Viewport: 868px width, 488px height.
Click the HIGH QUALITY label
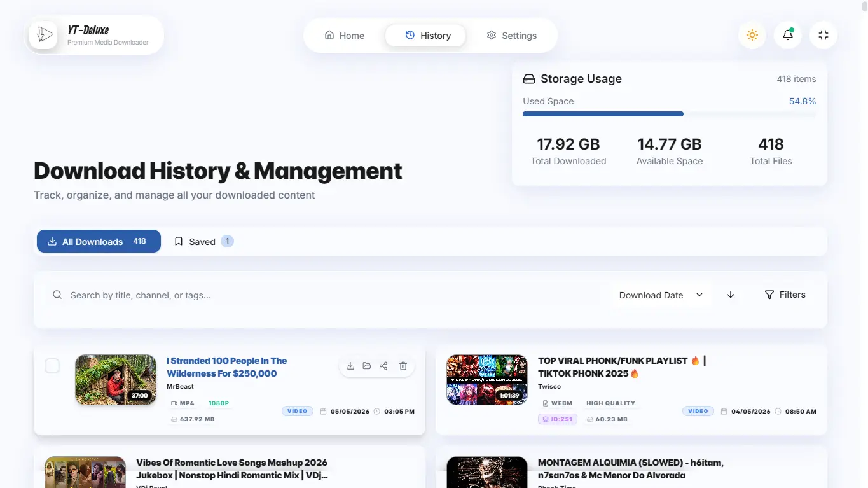610,403
